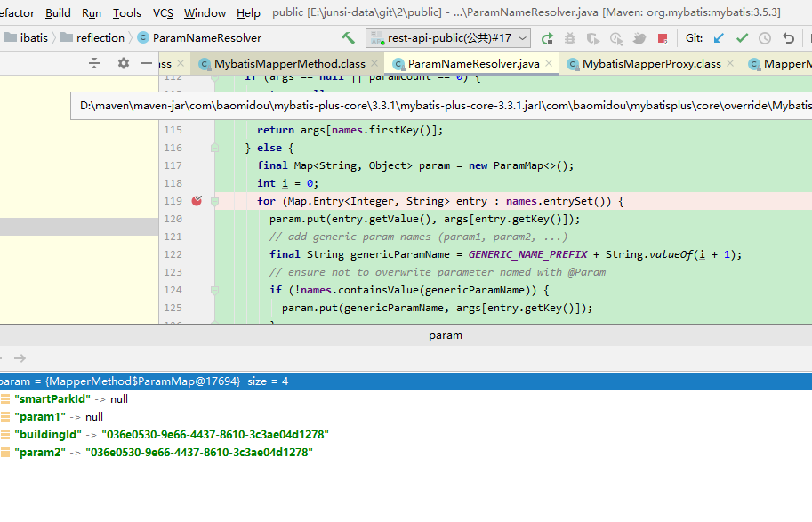
Task: Select the "smartParkId" -> null row
Action: pyautogui.click(x=406, y=399)
